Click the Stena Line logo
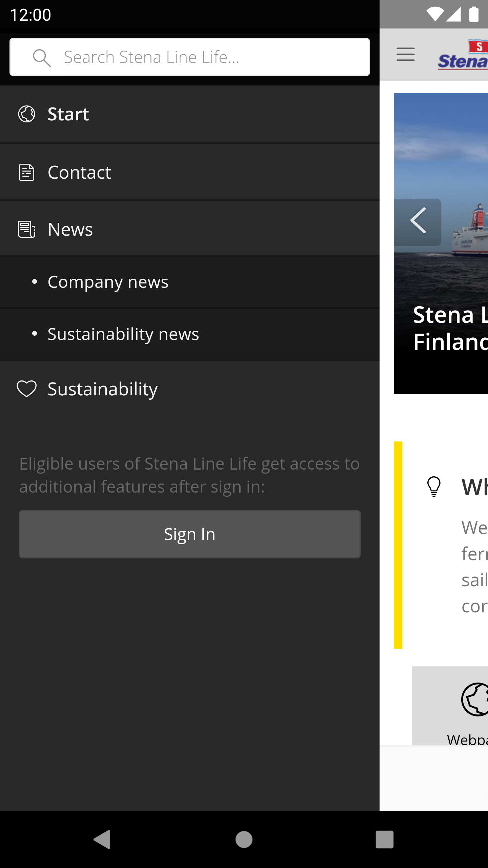This screenshot has height=868, width=488. pyautogui.click(x=463, y=55)
